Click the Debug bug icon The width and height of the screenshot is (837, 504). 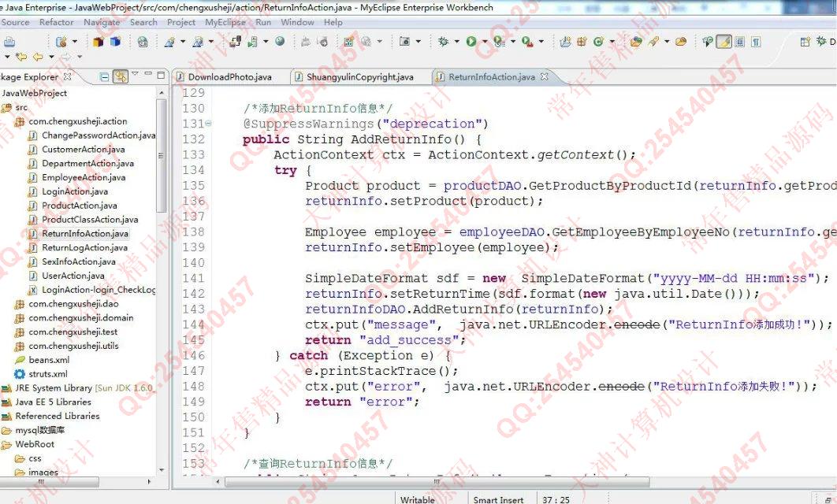444,41
